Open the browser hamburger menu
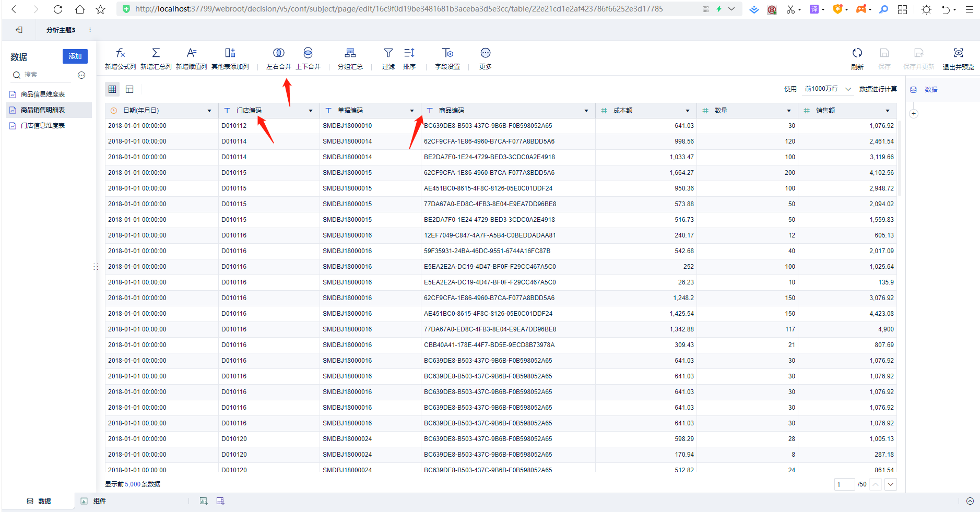This screenshot has height=512, width=980. (x=969, y=9)
